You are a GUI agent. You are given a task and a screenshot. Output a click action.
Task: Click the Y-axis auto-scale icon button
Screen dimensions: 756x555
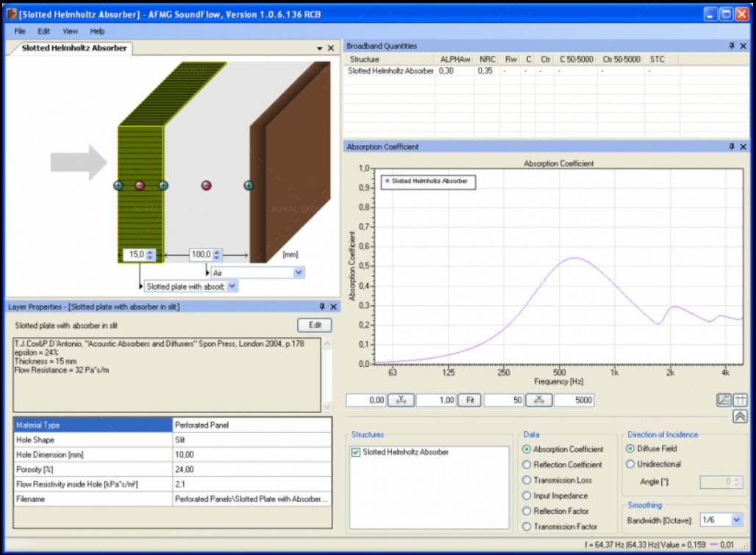click(x=401, y=401)
